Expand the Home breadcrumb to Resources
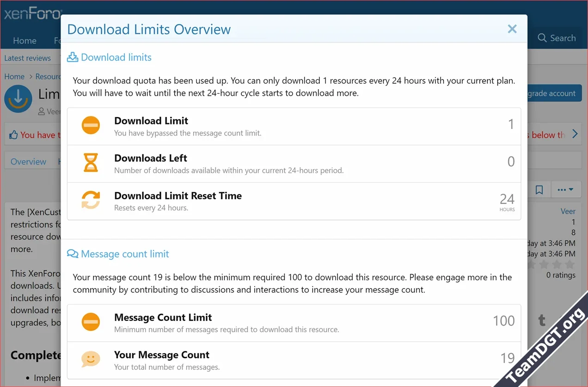The image size is (588, 387). pos(14,76)
